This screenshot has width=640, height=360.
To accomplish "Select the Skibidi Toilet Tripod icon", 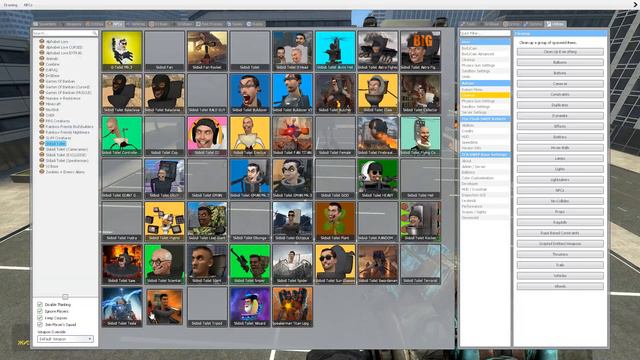I will pyautogui.click(x=207, y=307).
